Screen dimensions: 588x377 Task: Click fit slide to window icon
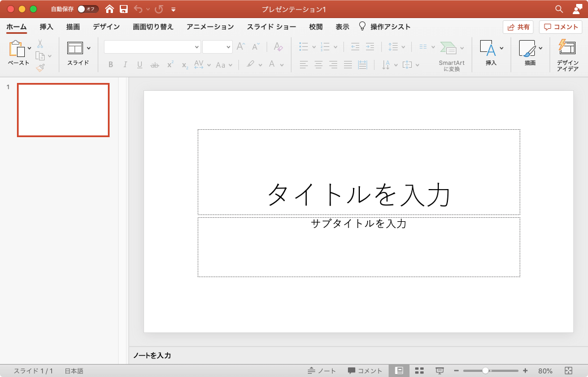[568, 371]
